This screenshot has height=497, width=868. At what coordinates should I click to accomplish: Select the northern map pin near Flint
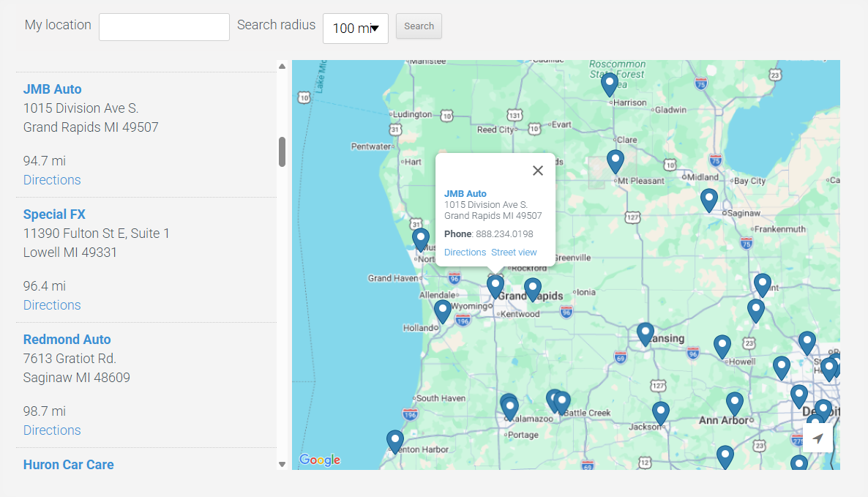click(763, 285)
